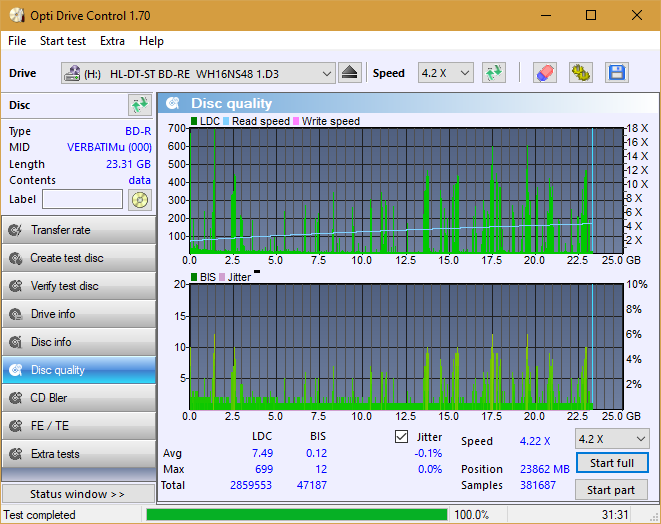Image resolution: width=661 pixels, height=524 pixels.
Task: Click the refresh speed icon beside Speed dropdown
Action: pyautogui.click(x=494, y=73)
